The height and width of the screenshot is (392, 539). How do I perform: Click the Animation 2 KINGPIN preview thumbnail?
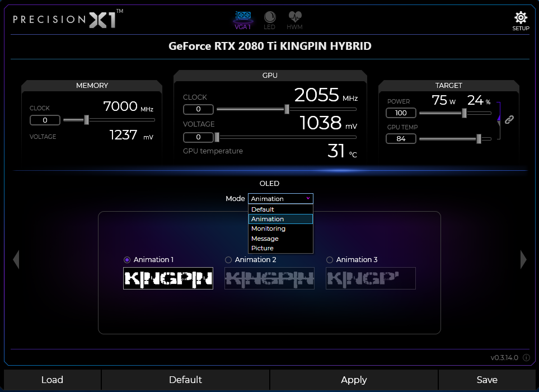click(x=270, y=278)
